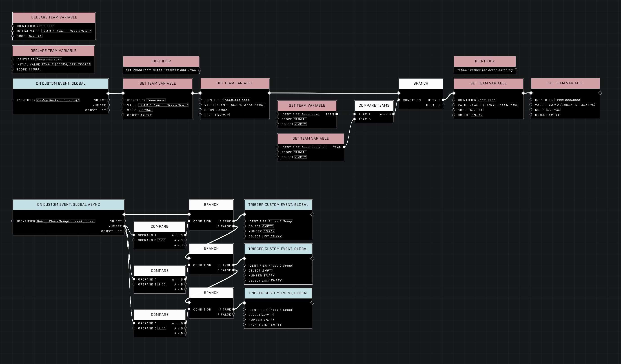Click the Team.banished identifier field in Declare Team Variable
The width and height of the screenshot is (621, 364).
49,59
